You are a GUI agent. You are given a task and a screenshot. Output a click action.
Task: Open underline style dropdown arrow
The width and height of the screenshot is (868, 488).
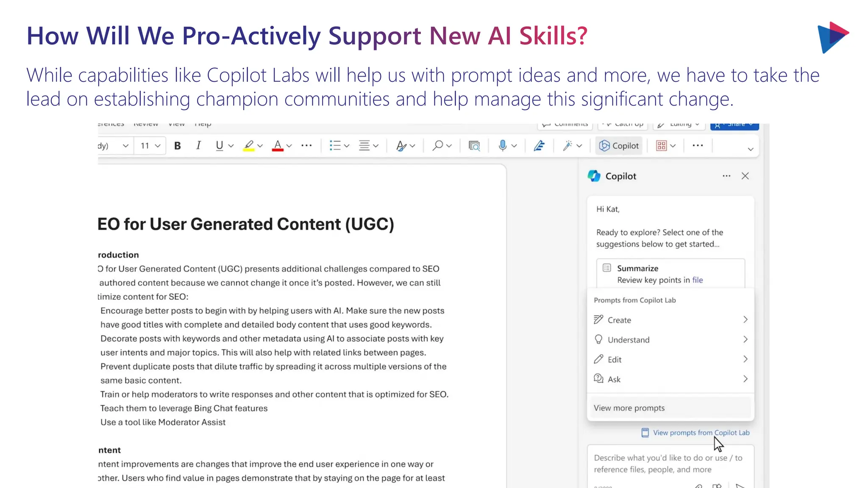click(231, 146)
